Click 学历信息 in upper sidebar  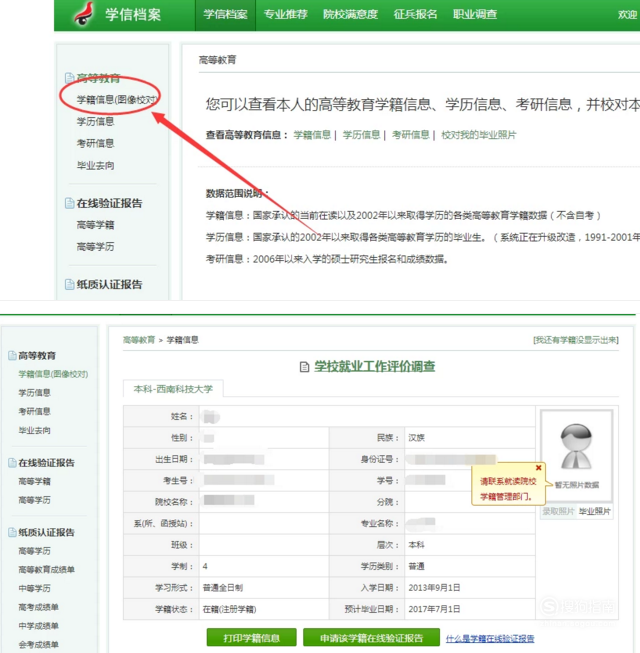tap(95, 122)
